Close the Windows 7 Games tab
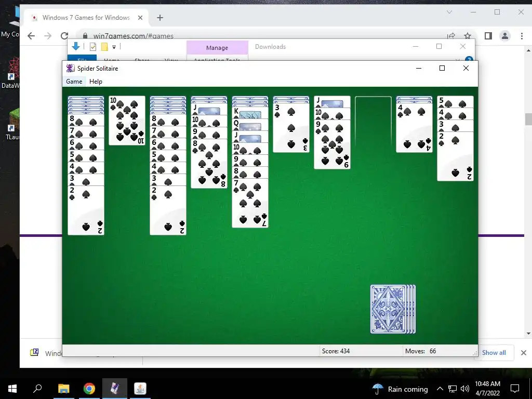Image resolution: width=532 pixels, height=399 pixels. (x=140, y=18)
